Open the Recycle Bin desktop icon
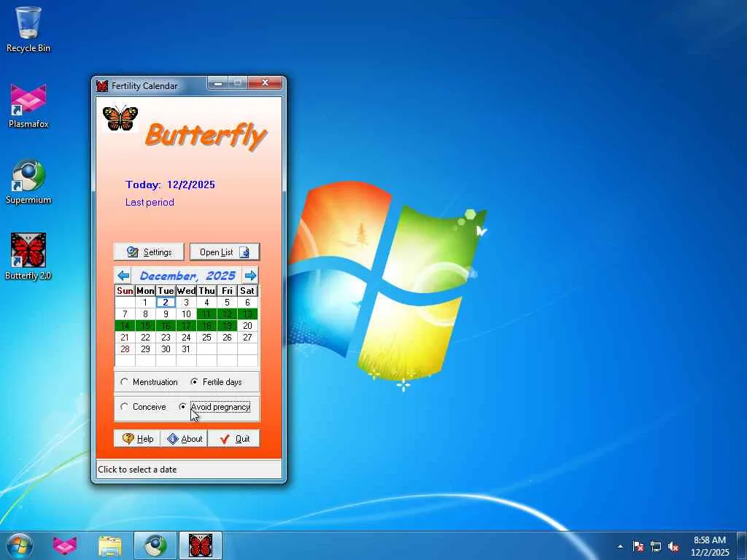Screen dimensions: 747x560 [28, 29]
